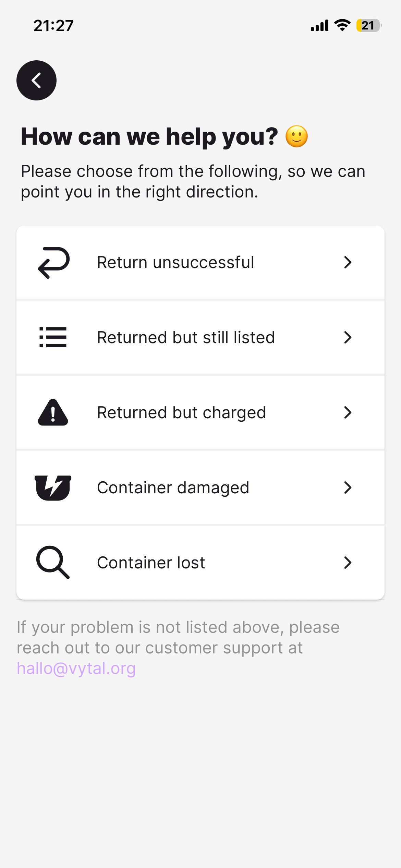Expand the Container lost chevron

348,563
